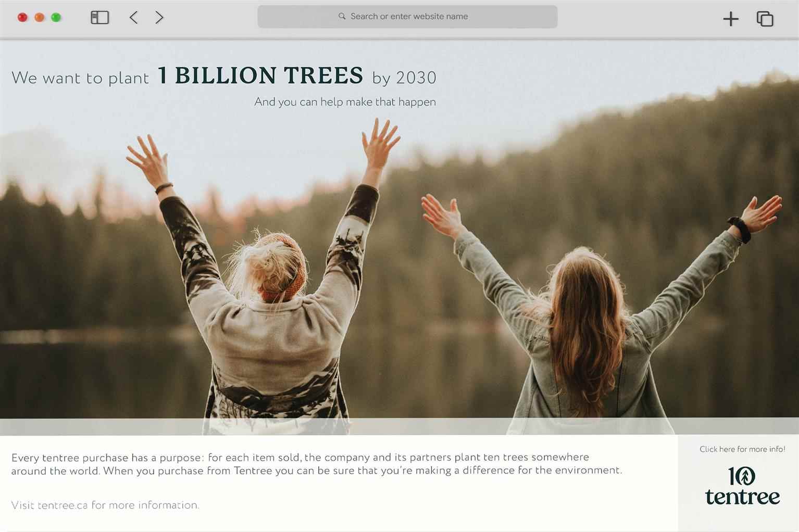Go back with the left arrow
799x532 pixels.
133,18
